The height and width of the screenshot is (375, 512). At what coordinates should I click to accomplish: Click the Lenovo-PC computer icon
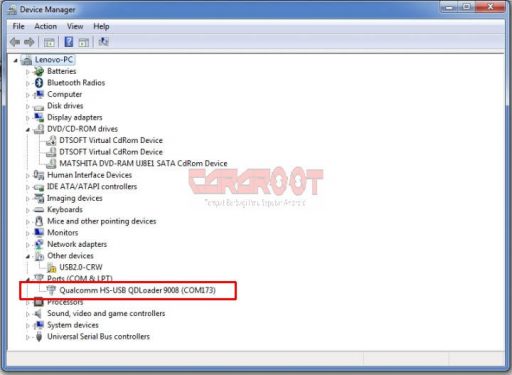pos(27,60)
